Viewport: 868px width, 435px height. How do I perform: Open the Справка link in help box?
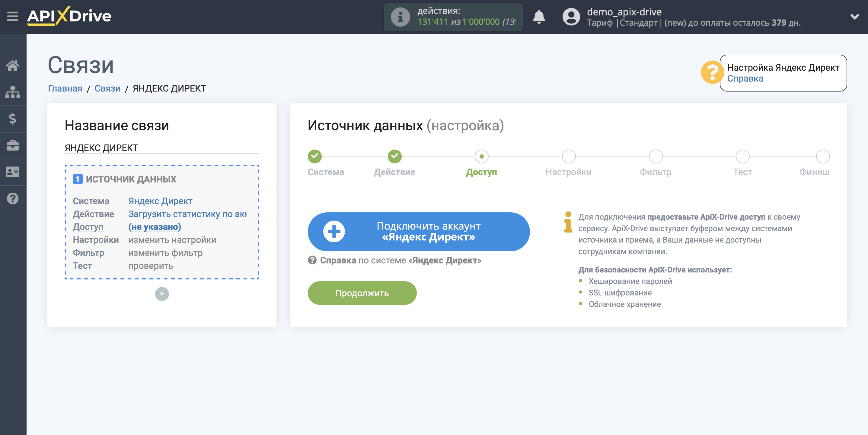[x=745, y=79]
